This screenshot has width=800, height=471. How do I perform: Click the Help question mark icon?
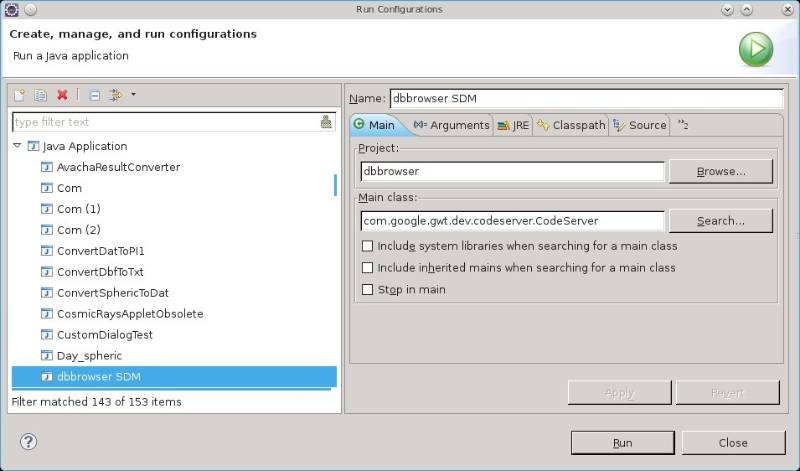click(x=28, y=441)
